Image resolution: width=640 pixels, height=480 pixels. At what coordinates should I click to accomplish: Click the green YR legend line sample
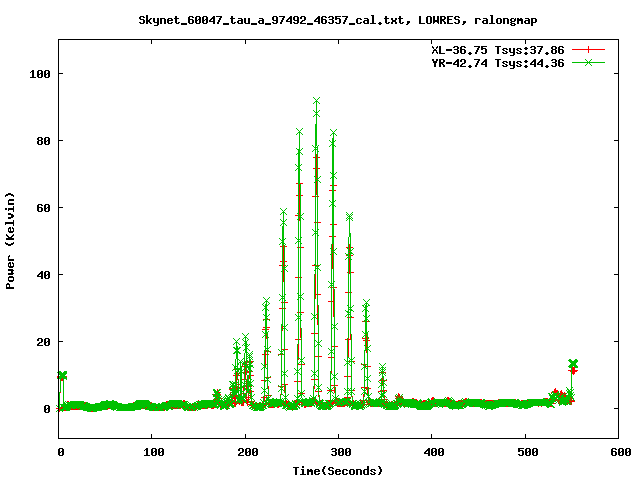(x=588, y=62)
